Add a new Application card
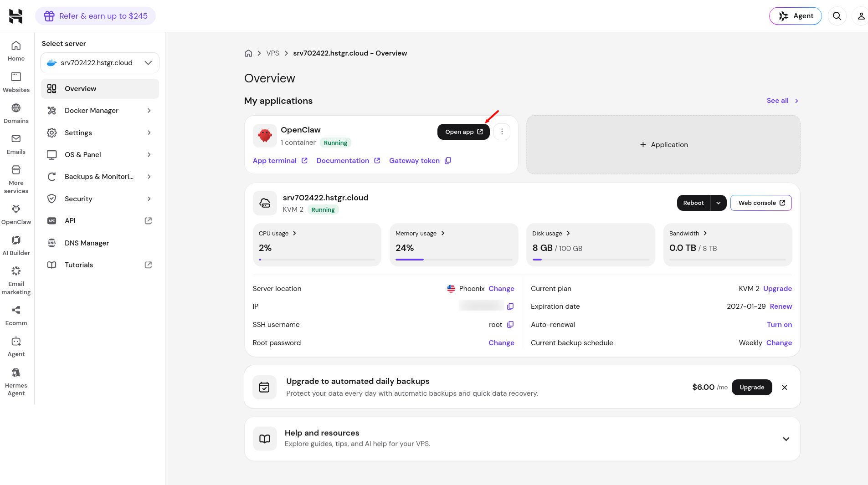868x485 pixels. tap(663, 145)
